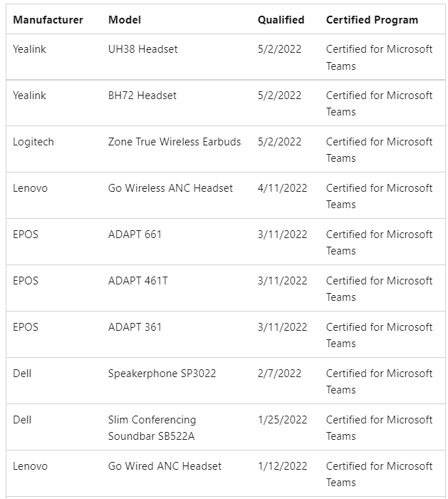The height and width of the screenshot is (499, 448).
Task: Click Slim Conferencing Soundbar SB522A entry
Action: pyautogui.click(x=152, y=428)
